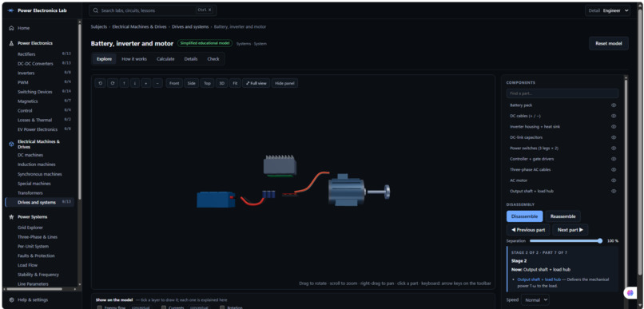Select the Explore tab
This screenshot has height=309, width=644.
[104, 59]
